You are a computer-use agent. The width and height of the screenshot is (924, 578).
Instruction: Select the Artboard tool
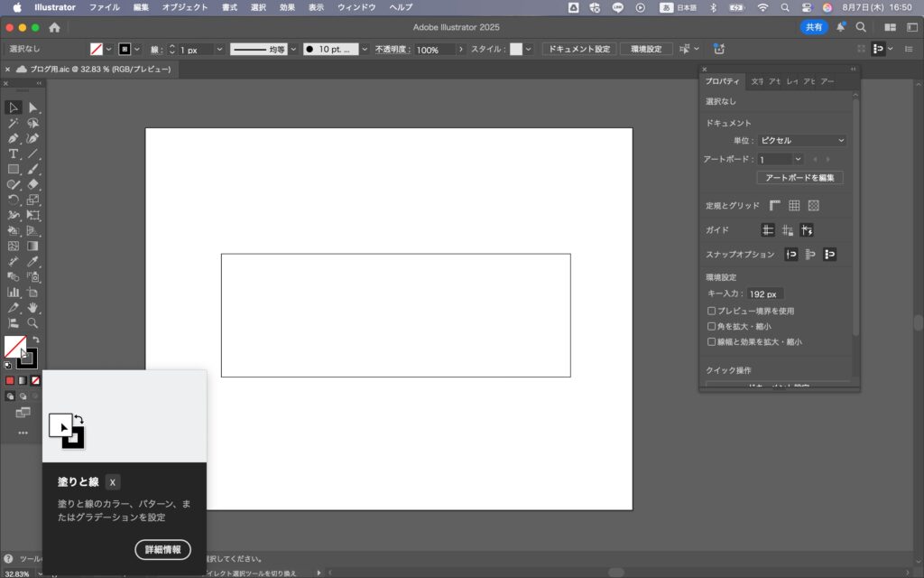(33, 292)
